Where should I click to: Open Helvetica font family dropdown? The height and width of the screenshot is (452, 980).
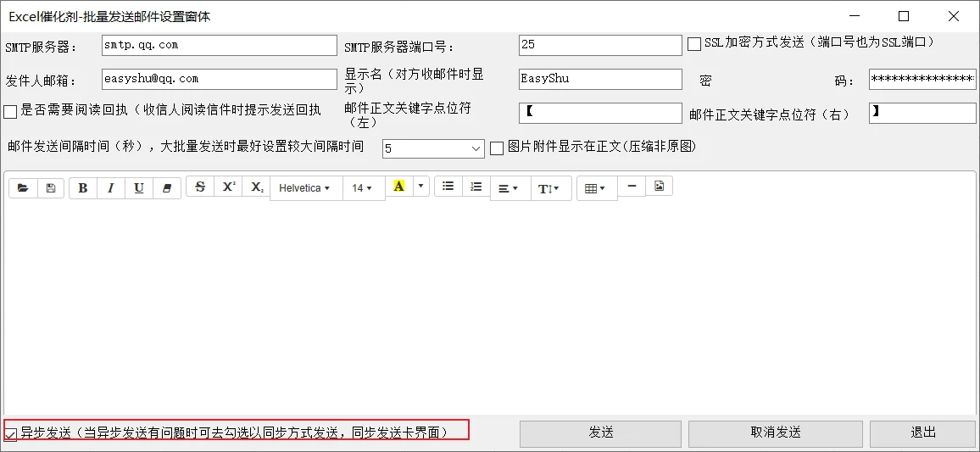[x=306, y=188]
